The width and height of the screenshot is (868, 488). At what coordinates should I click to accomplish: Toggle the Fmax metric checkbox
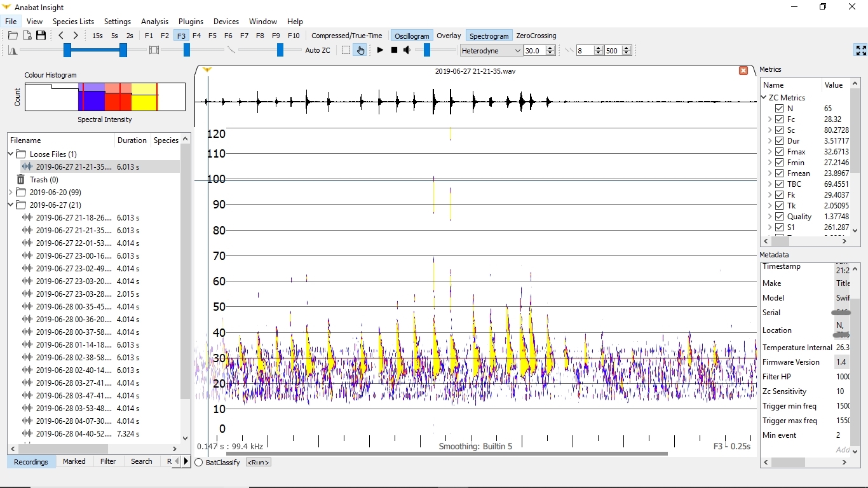click(780, 152)
